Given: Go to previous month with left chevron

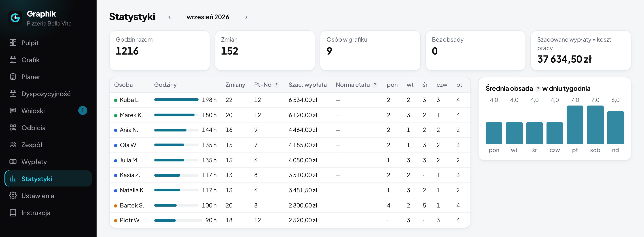Looking at the screenshot, I should tap(170, 17).
